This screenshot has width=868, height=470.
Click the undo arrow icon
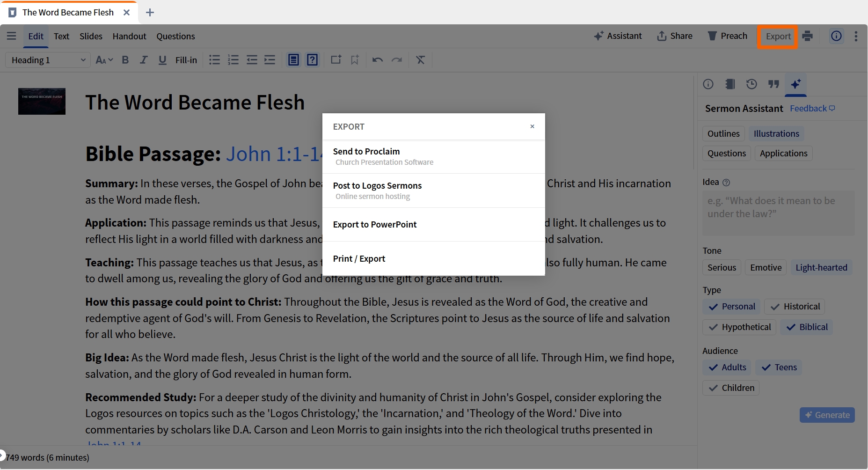[x=378, y=60]
